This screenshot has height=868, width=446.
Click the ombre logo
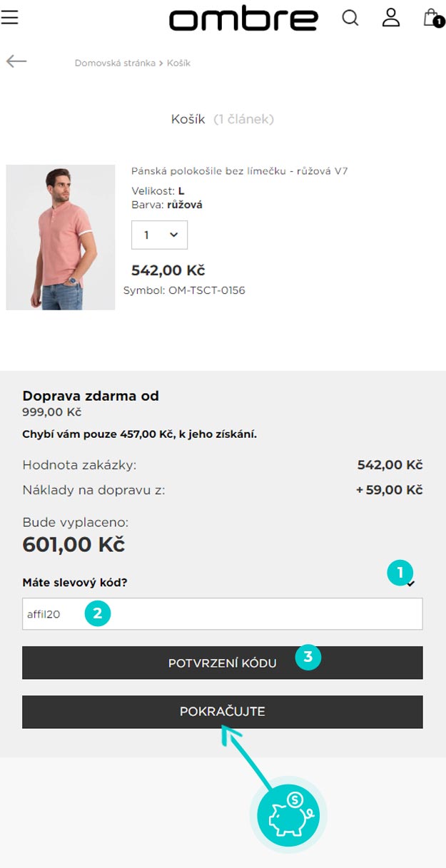(x=243, y=19)
